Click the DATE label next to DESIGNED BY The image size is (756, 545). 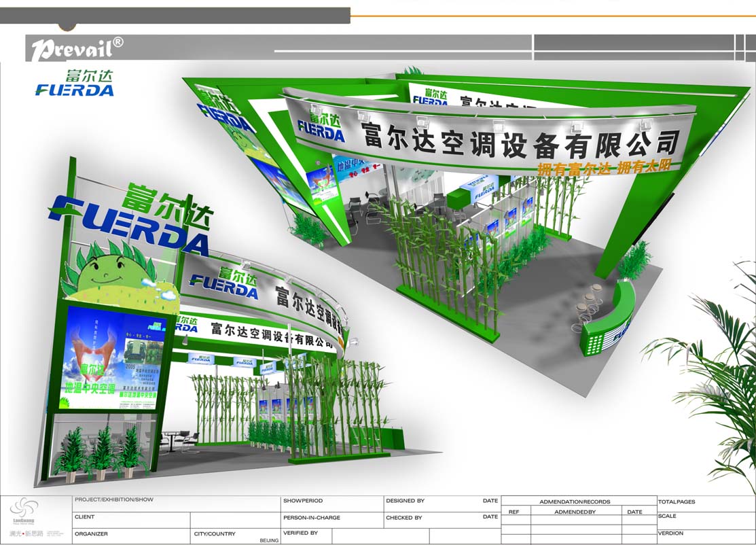click(x=490, y=501)
